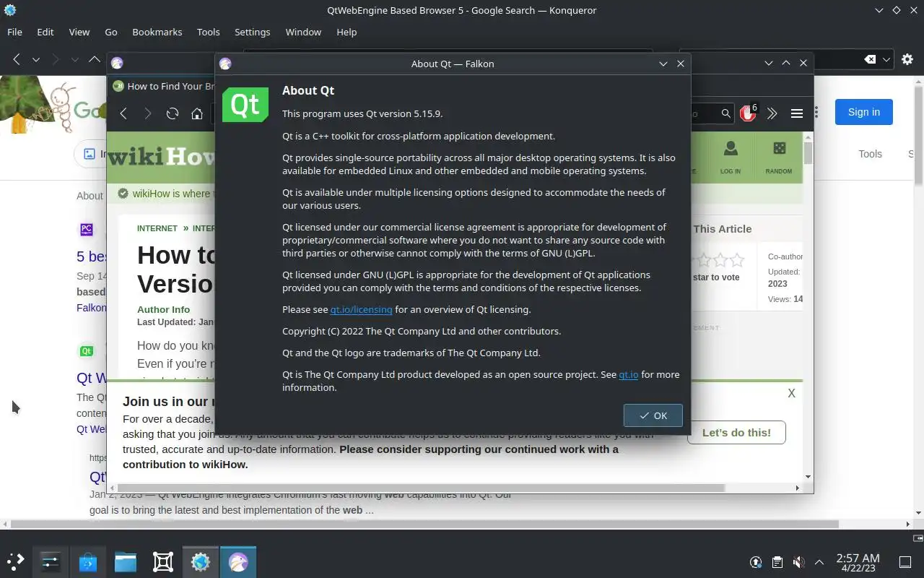Open the qt.io link
This screenshot has width=924, height=578.
click(x=629, y=374)
